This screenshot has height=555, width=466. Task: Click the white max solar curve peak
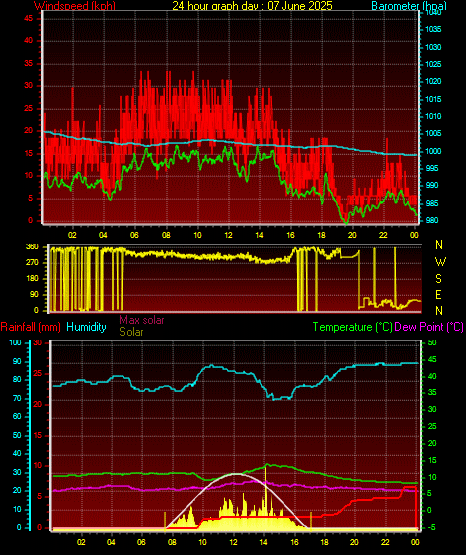234,474
